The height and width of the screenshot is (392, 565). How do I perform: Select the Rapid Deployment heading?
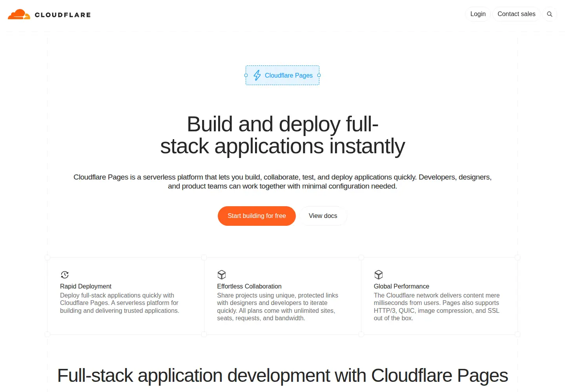pos(86,286)
